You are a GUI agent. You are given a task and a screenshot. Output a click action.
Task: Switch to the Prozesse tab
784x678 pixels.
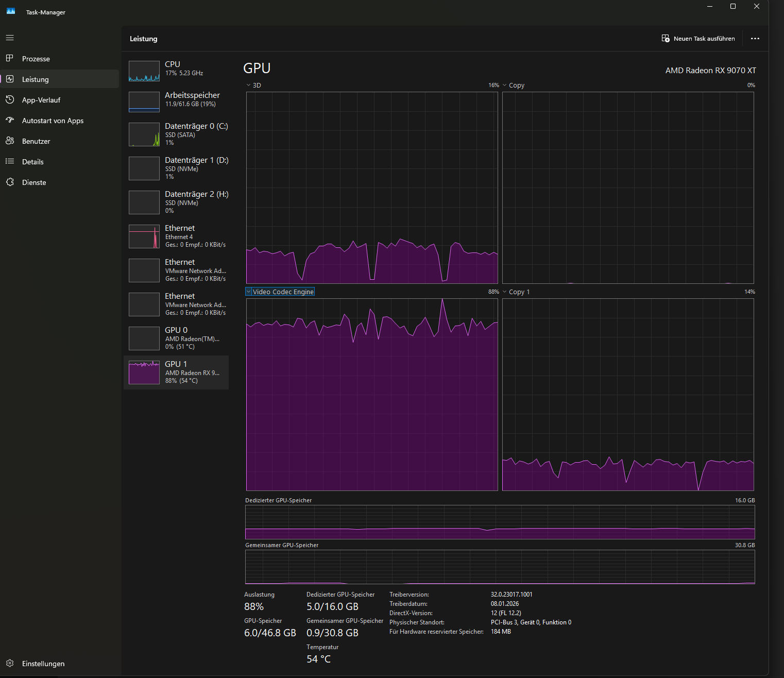(60, 59)
